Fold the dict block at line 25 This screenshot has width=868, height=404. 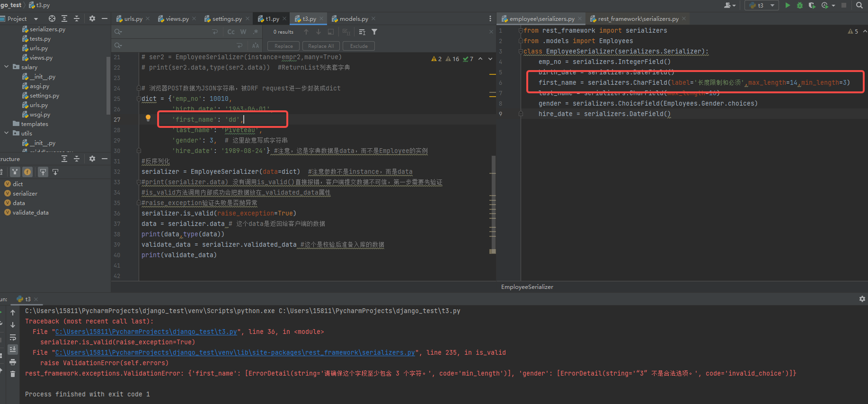139,99
